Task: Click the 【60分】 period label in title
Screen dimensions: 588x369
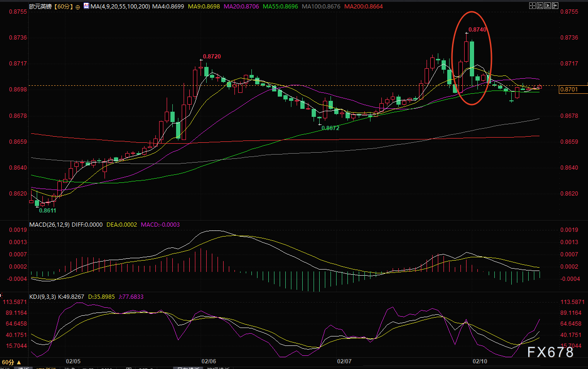Action: point(62,7)
